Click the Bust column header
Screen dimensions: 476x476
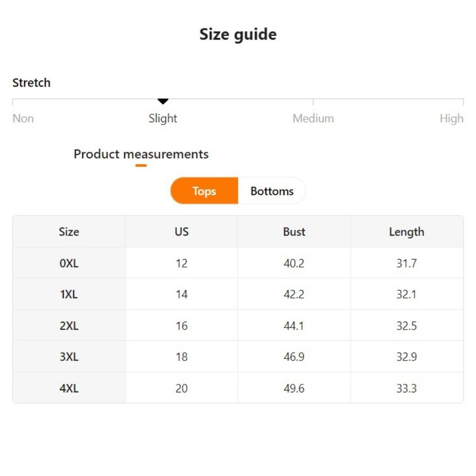[x=294, y=232]
